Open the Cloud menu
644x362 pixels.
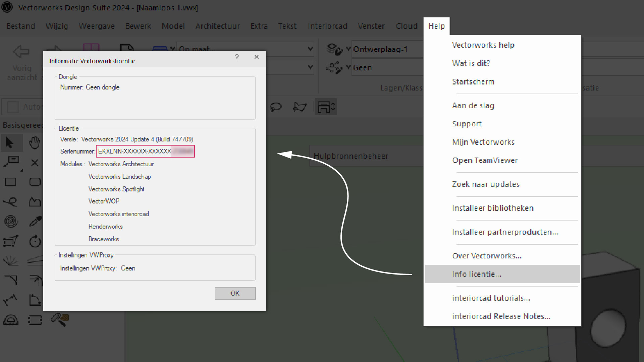(x=407, y=26)
